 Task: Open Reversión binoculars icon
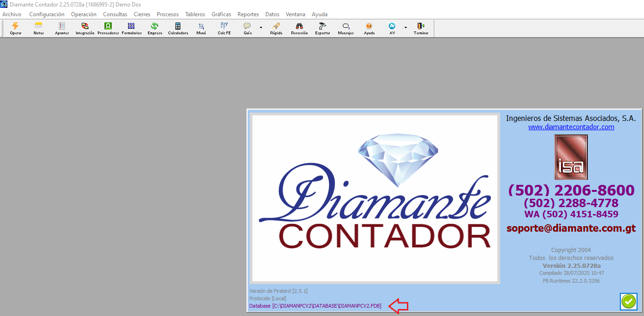coord(299,28)
